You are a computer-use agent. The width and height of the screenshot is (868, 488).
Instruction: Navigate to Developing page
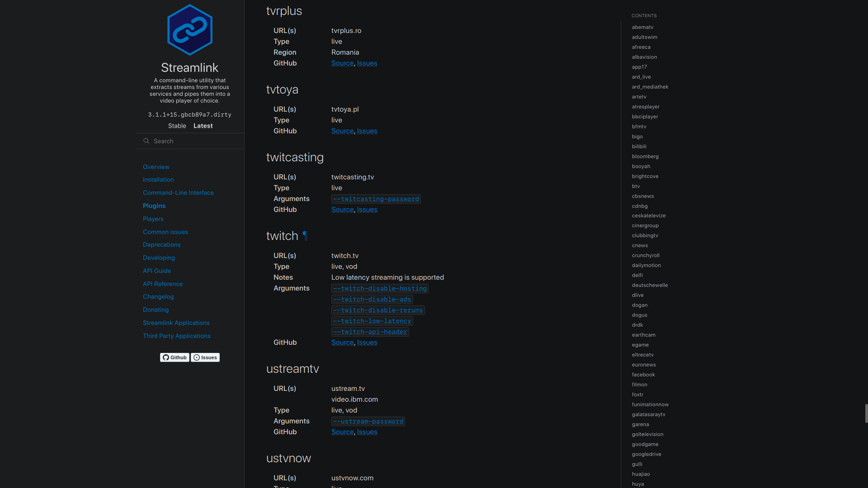tap(159, 258)
